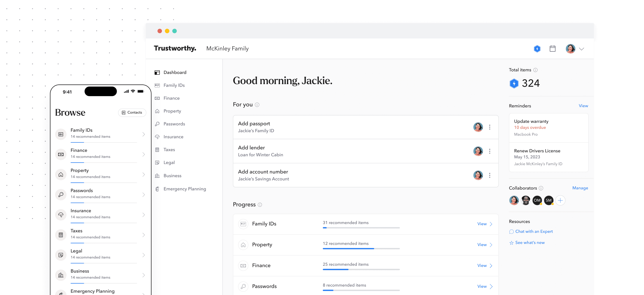Open the calendar icon in header
644x295 pixels.
(552, 48)
